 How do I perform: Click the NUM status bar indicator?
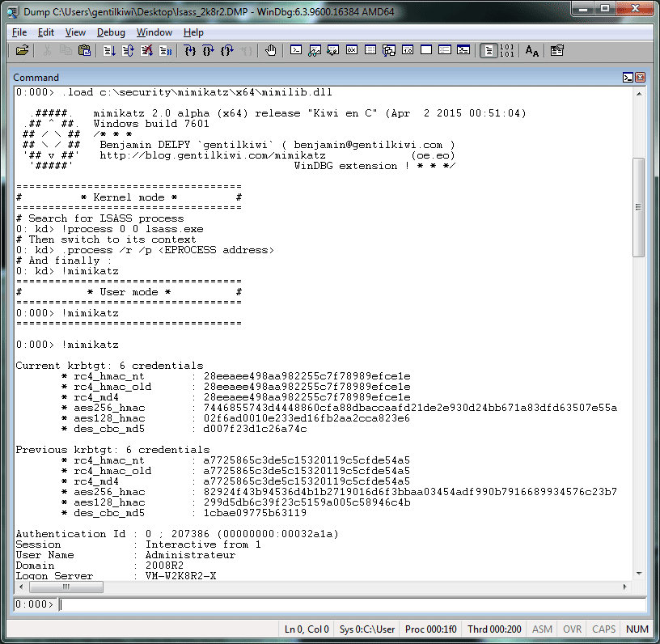pyautogui.click(x=637, y=629)
